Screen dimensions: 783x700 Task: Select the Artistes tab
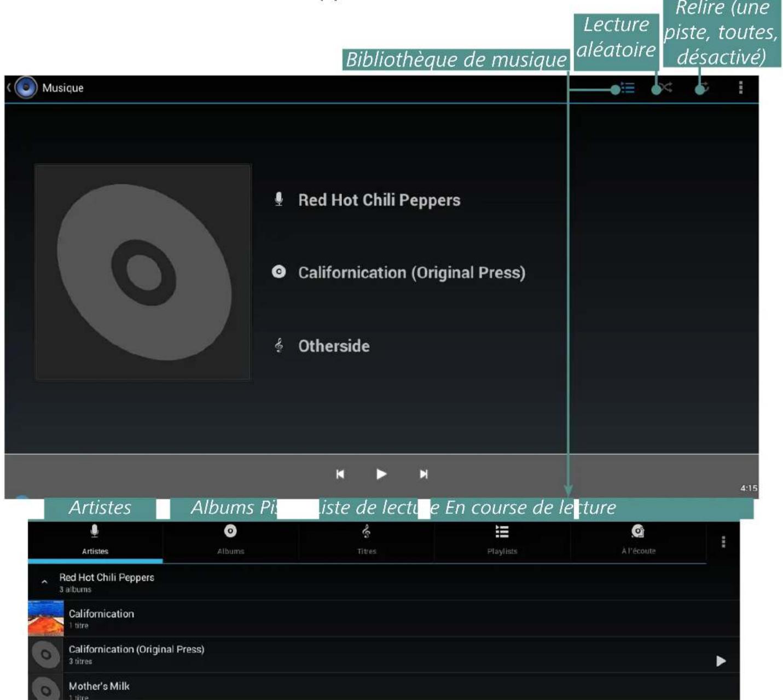[x=95, y=541]
